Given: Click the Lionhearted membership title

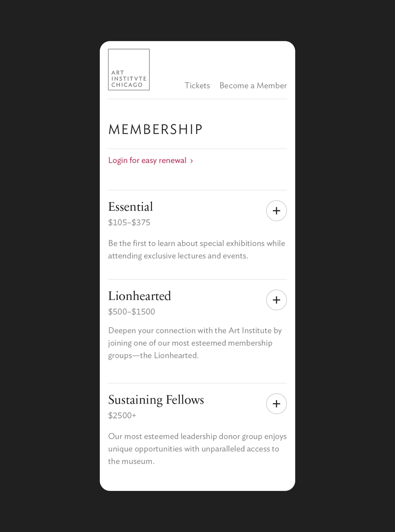Looking at the screenshot, I should tap(139, 296).
